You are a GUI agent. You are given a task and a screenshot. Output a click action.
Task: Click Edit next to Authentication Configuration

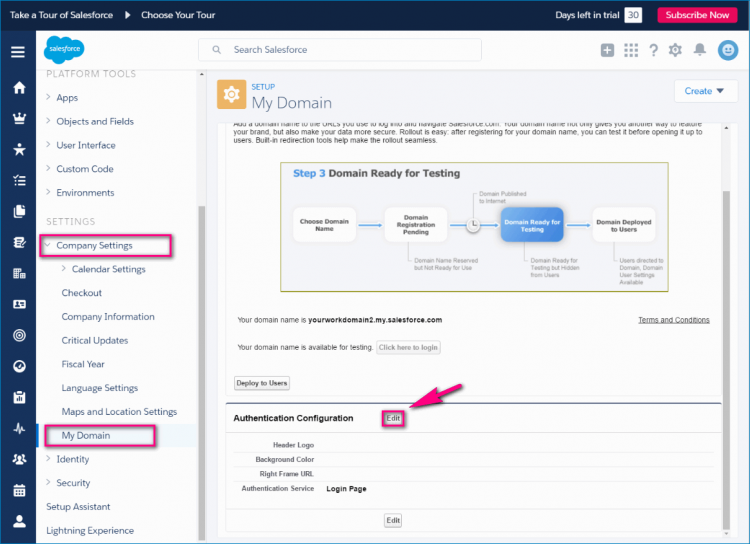393,418
